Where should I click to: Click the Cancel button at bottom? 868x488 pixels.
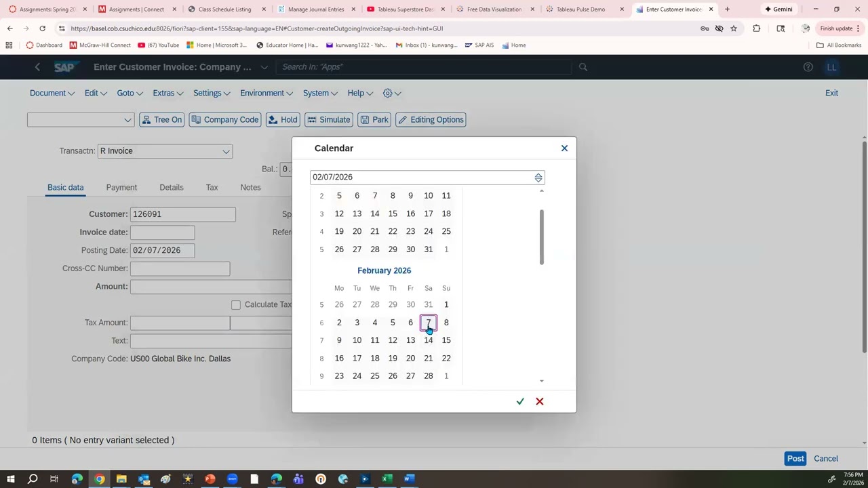click(826, 459)
